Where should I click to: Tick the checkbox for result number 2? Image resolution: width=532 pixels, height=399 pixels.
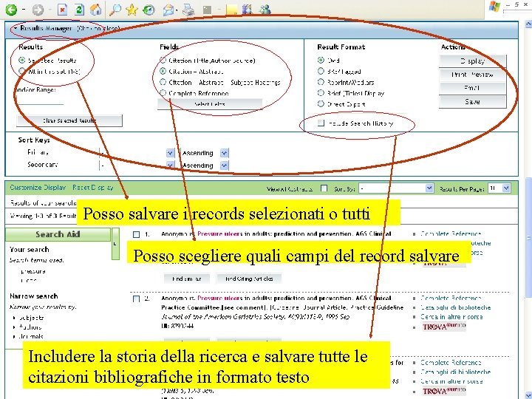point(137,299)
